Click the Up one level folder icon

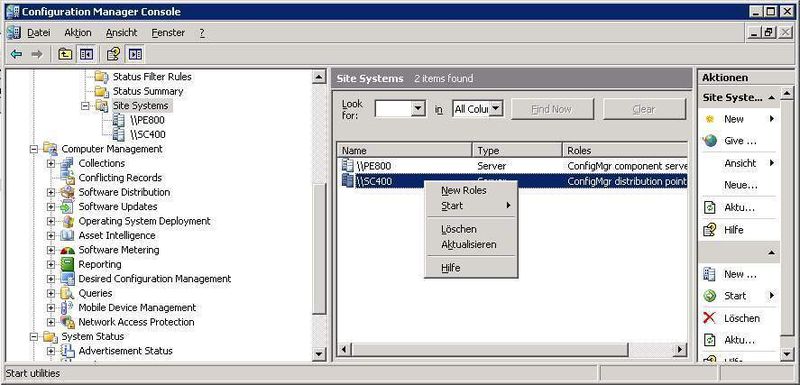(x=65, y=54)
